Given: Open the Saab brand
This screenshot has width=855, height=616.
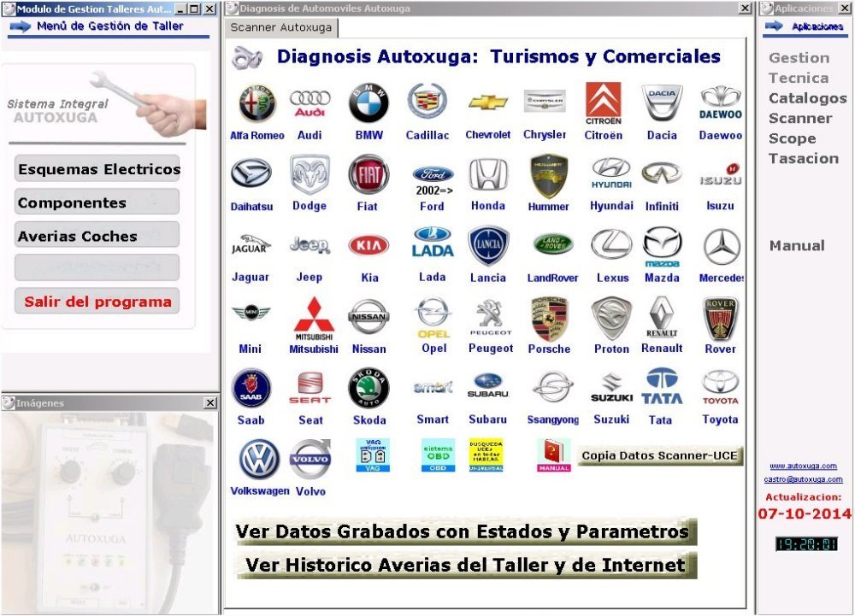Looking at the screenshot, I should point(251,389).
